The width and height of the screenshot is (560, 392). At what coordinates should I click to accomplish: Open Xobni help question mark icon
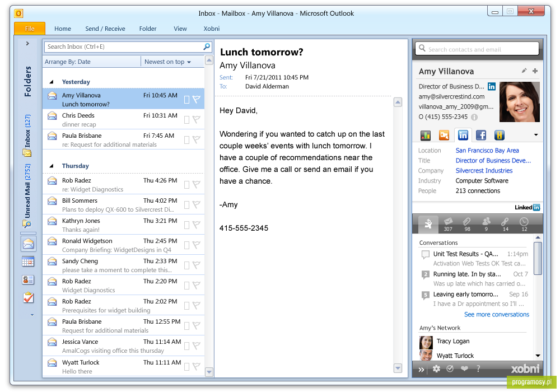(x=478, y=369)
